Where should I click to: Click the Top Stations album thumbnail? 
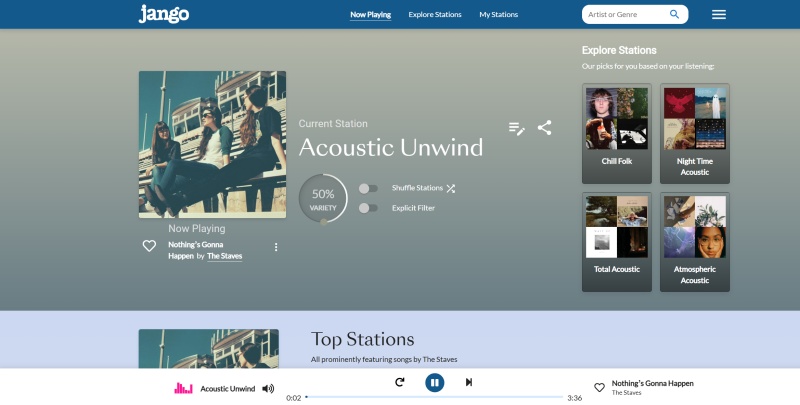209,349
